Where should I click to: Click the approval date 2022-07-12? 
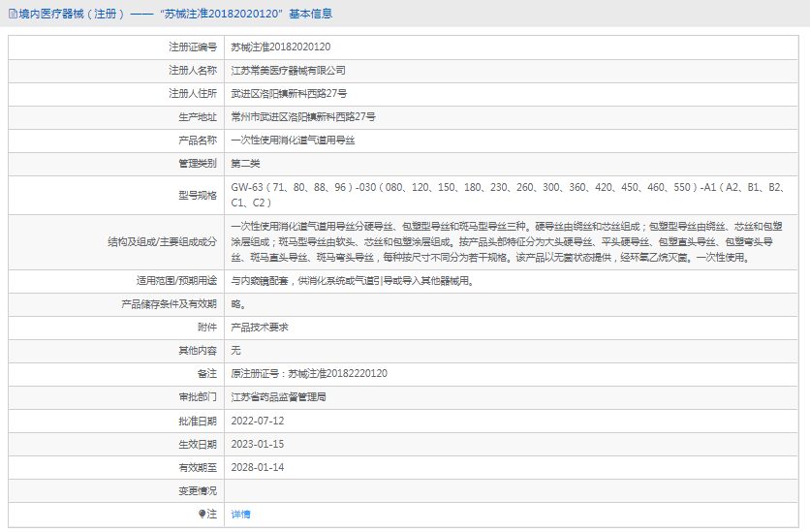click(x=258, y=421)
